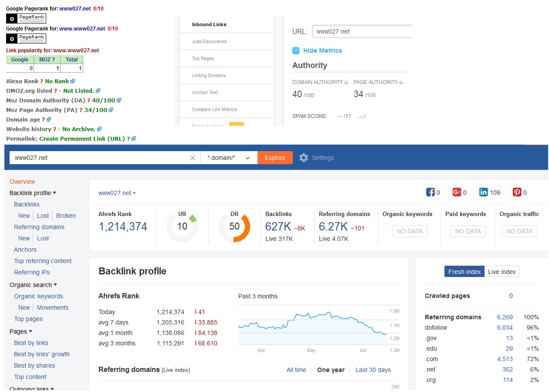Click the Hide Metrics link
The width and height of the screenshot is (549, 392).
click(x=322, y=51)
